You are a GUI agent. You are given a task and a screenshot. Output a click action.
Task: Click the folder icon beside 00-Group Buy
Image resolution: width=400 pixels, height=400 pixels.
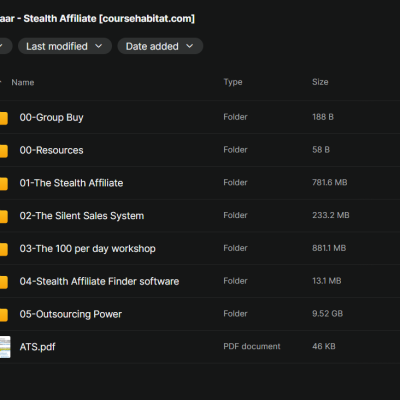pos(4,118)
